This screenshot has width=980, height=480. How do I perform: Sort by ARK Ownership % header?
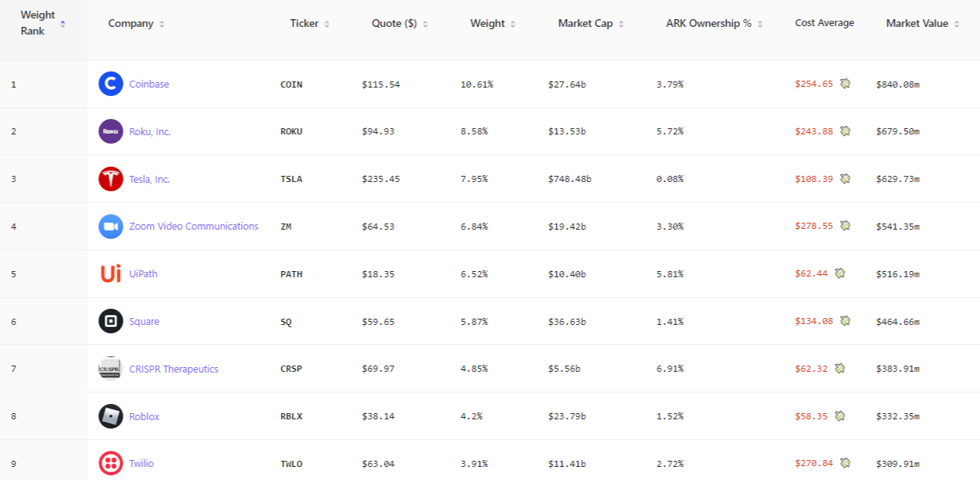click(714, 24)
